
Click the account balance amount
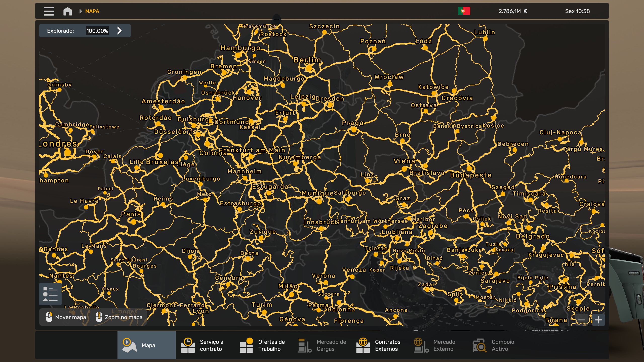tap(513, 11)
